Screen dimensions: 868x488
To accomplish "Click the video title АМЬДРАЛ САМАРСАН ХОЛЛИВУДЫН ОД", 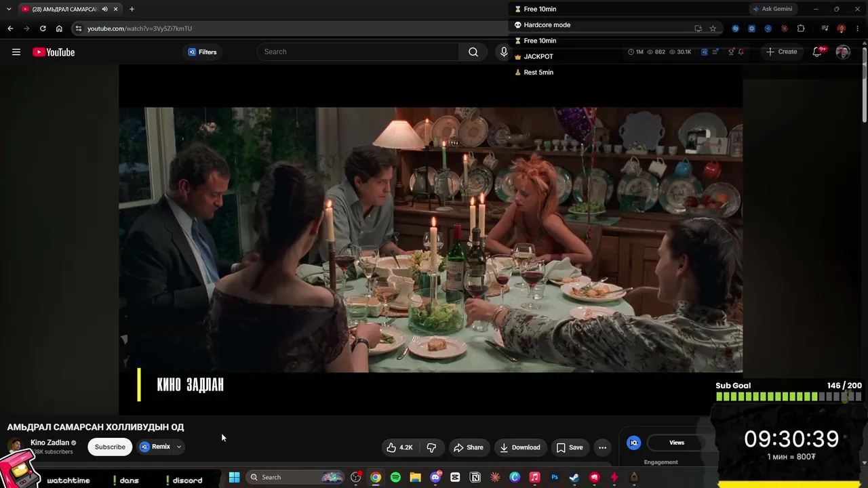I will coord(96,427).
